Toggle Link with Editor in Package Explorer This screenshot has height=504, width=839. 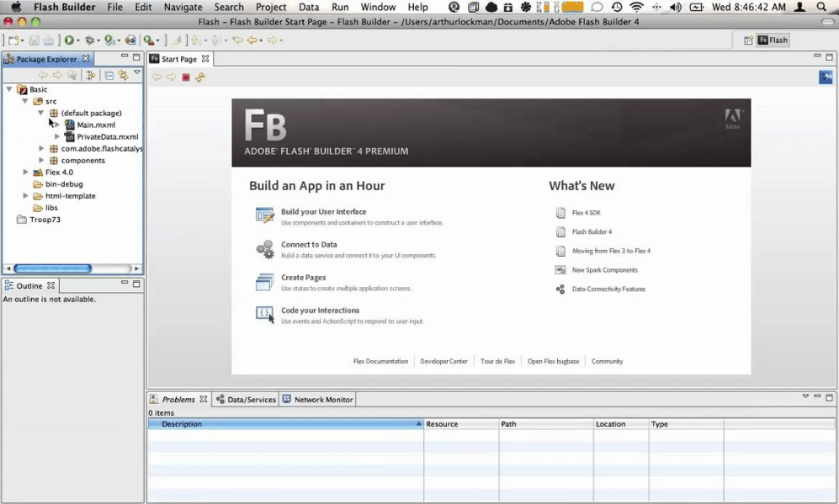123,75
